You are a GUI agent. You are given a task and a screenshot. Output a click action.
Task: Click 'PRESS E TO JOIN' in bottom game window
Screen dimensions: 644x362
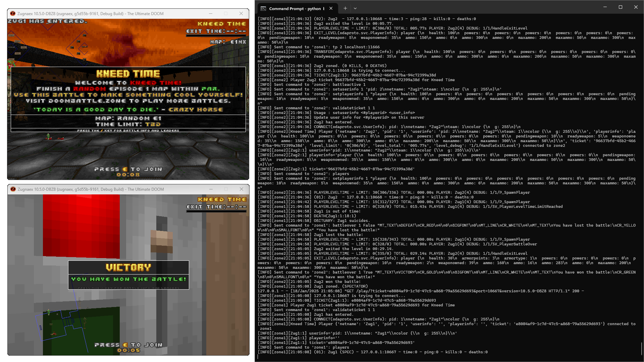tap(128, 345)
